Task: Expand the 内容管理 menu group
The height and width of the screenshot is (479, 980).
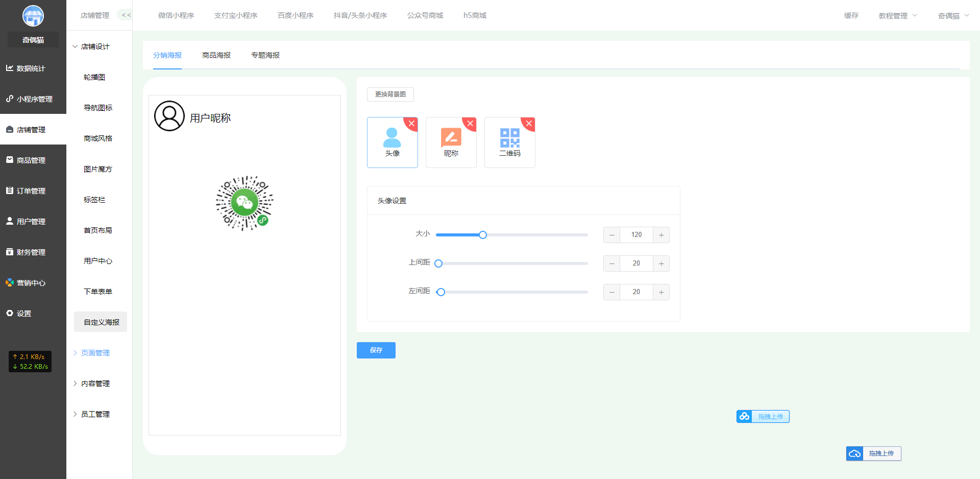Action: (x=95, y=384)
